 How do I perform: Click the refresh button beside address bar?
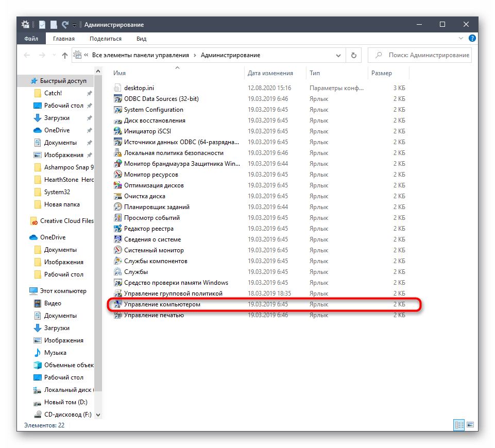354,55
